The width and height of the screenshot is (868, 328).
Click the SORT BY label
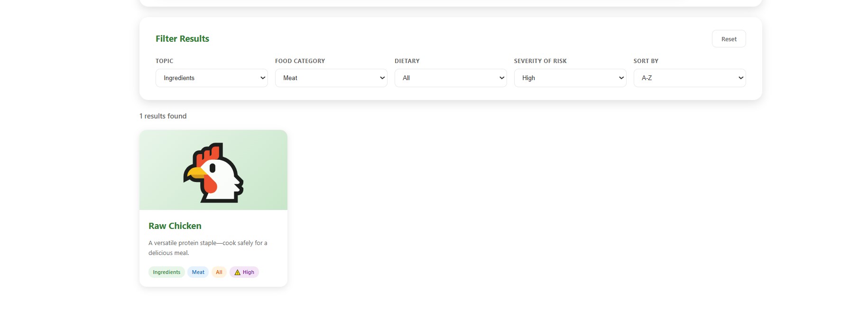coord(646,61)
